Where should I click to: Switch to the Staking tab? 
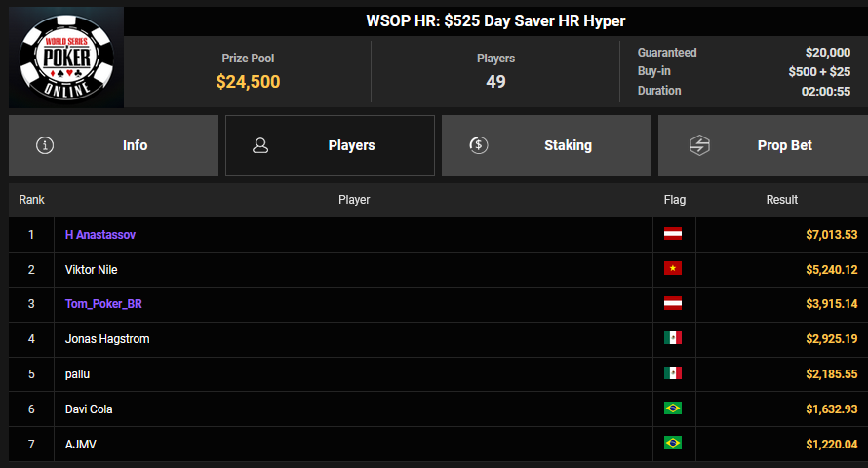tap(546, 145)
